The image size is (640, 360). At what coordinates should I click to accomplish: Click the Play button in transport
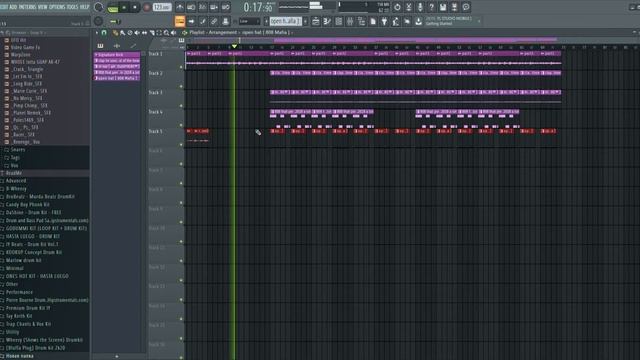coord(124,7)
